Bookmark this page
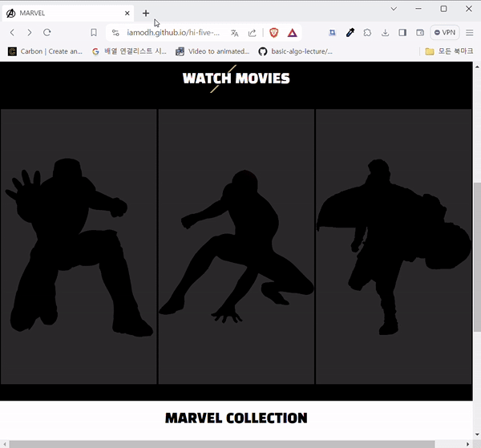Screen dimensions: 481x448 pyautogui.click(x=94, y=33)
